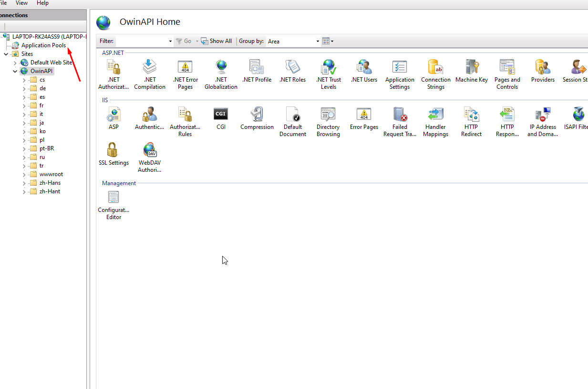Viewport: 588px width, 389px height.
Task: Click the Show All button
Action: (217, 41)
